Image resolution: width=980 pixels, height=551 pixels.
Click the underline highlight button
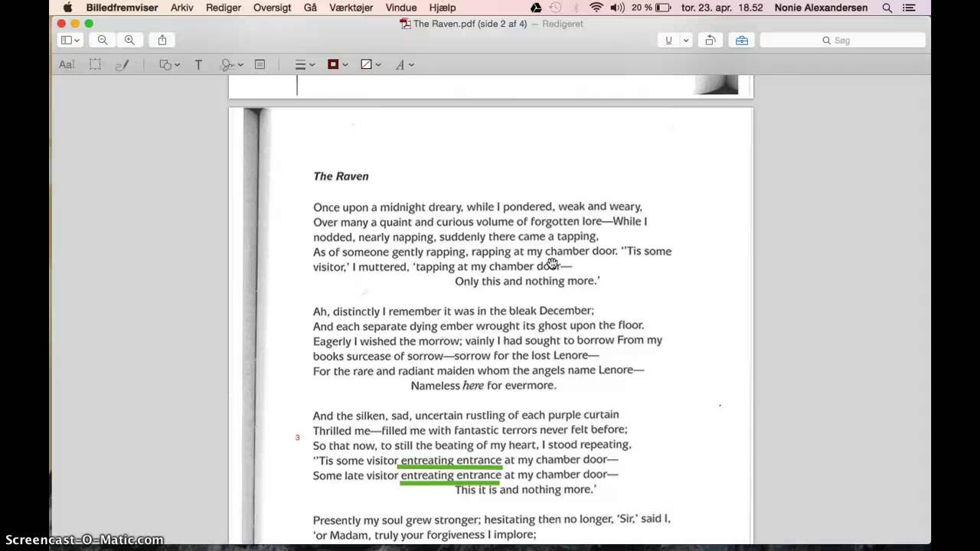coord(668,40)
